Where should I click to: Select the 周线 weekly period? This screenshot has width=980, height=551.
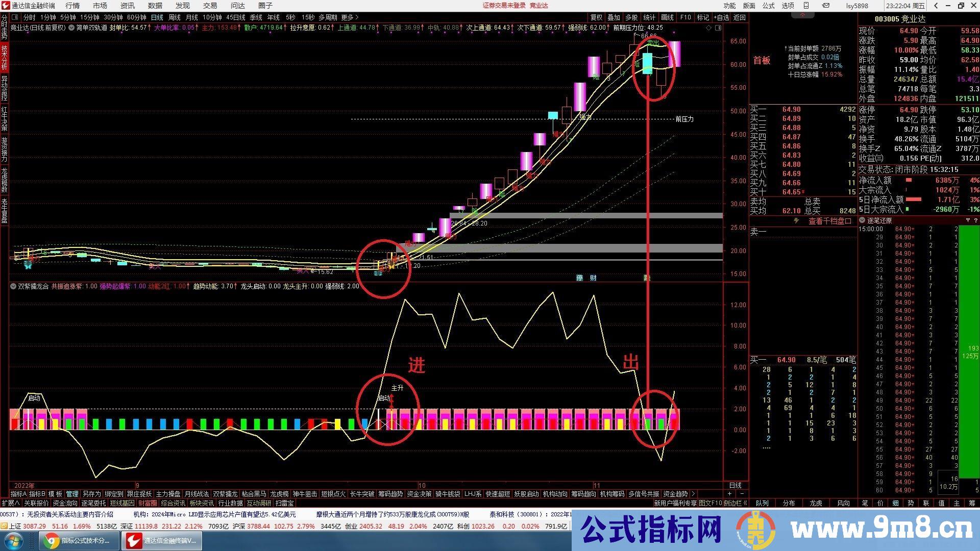pos(175,17)
